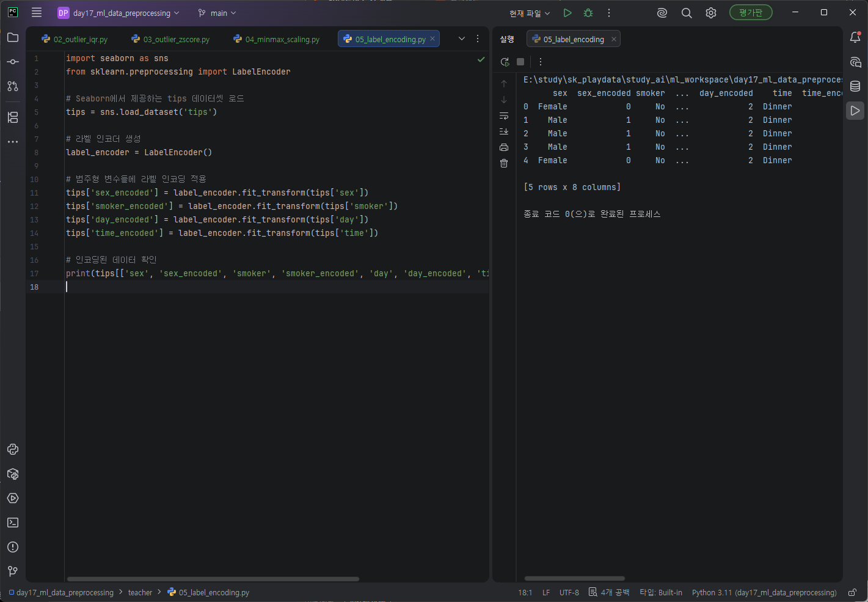Open the Python Console tool window
Viewport: 868px width, 602px height.
coord(13,449)
